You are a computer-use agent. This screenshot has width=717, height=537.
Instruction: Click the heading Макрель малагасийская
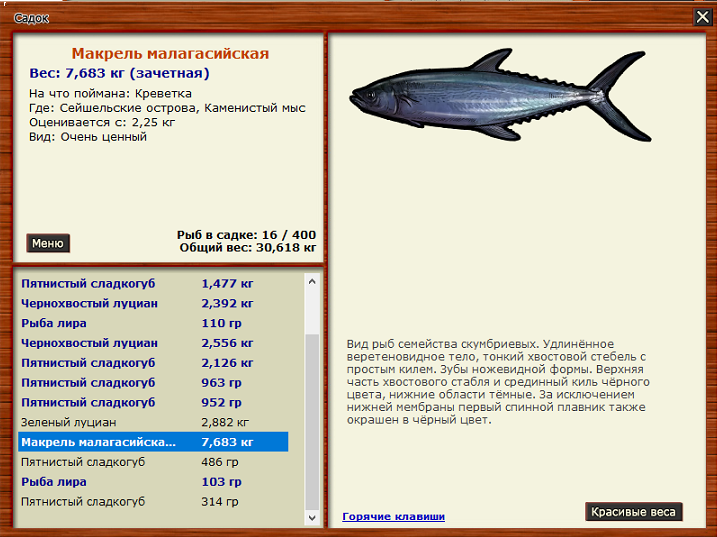[170, 54]
